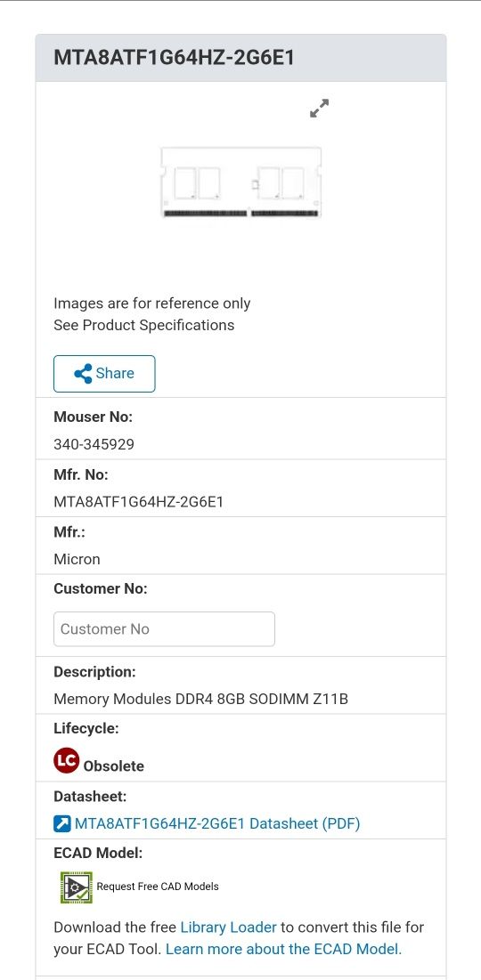The height and width of the screenshot is (980, 481).
Task: Focus the Customer No input field
Action: tap(164, 628)
